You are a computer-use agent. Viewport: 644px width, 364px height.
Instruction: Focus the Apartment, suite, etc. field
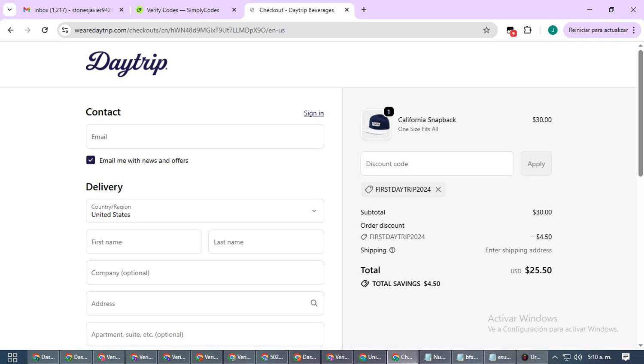click(205, 334)
